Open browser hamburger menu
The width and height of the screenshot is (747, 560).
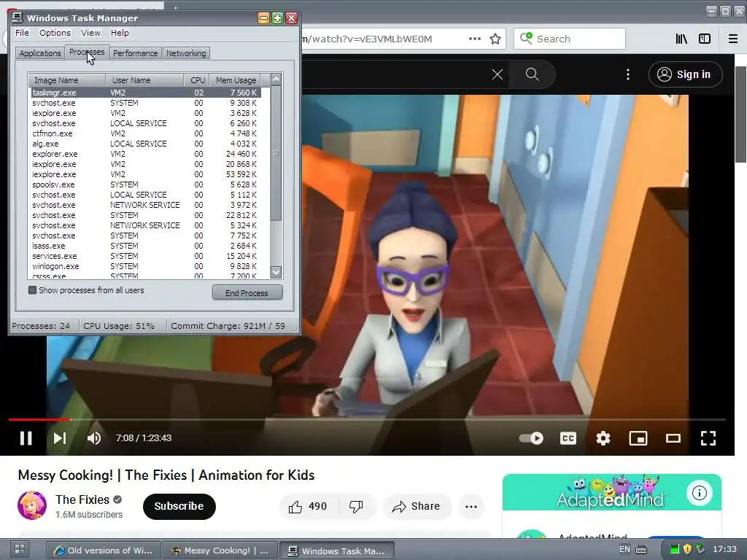[x=733, y=39]
